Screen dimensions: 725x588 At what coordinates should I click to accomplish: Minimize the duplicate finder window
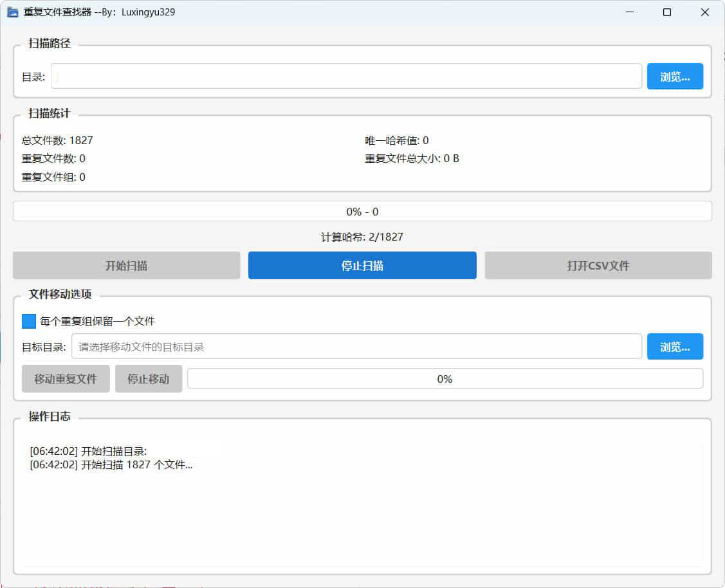[x=629, y=12]
